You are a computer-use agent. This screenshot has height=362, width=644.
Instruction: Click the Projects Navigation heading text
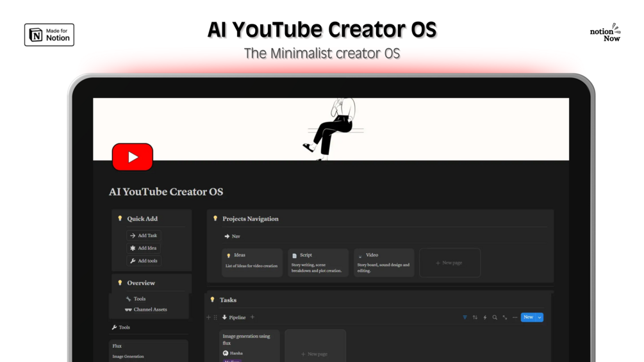(251, 218)
